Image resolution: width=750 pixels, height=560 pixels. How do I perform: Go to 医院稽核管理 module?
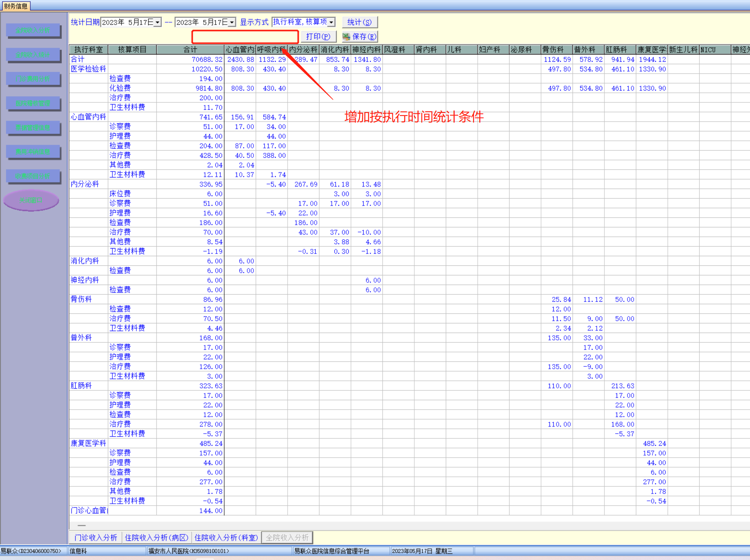33,103
